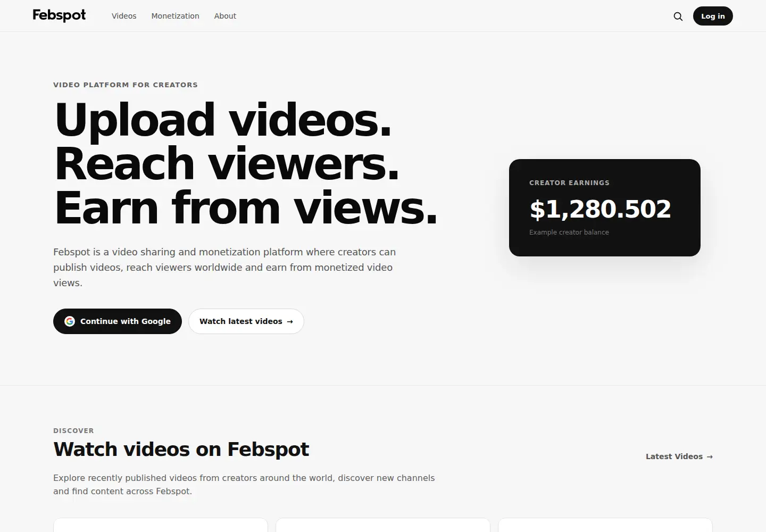Click the $1,280.502 creator balance
Viewport: 766px width, 532px height.
[600, 209]
